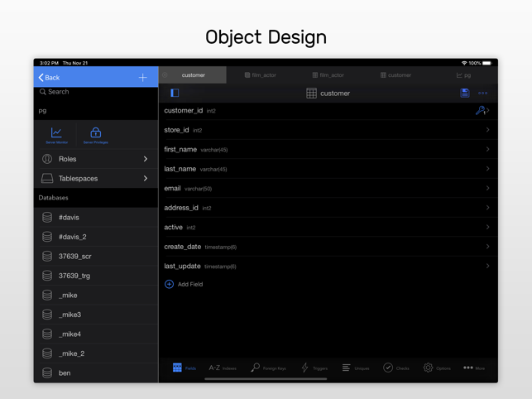Click the Back button
Screen dimensions: 532x399
[x=50, y=78]
